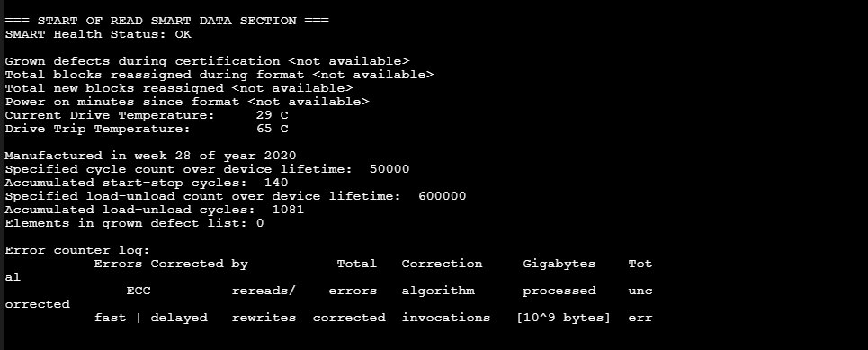Click the Error counter log heading

point(77,250)
